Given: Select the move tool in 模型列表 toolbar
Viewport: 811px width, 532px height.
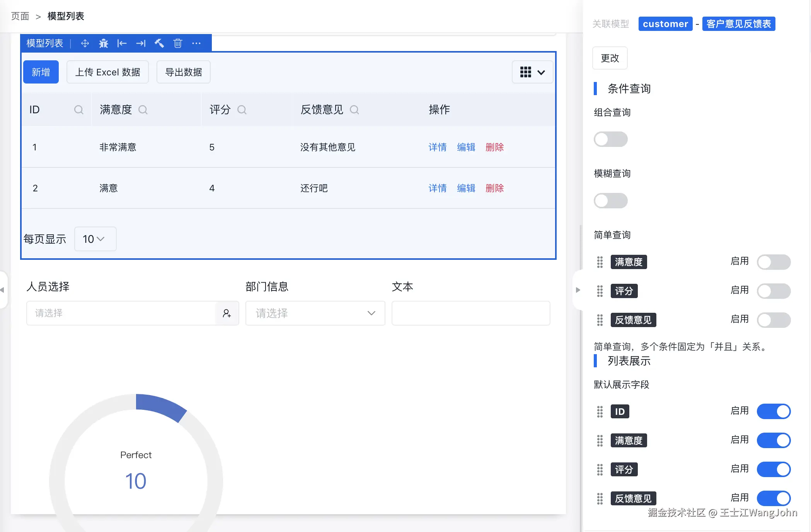Looking at the screenshot, I should point(85,43).
